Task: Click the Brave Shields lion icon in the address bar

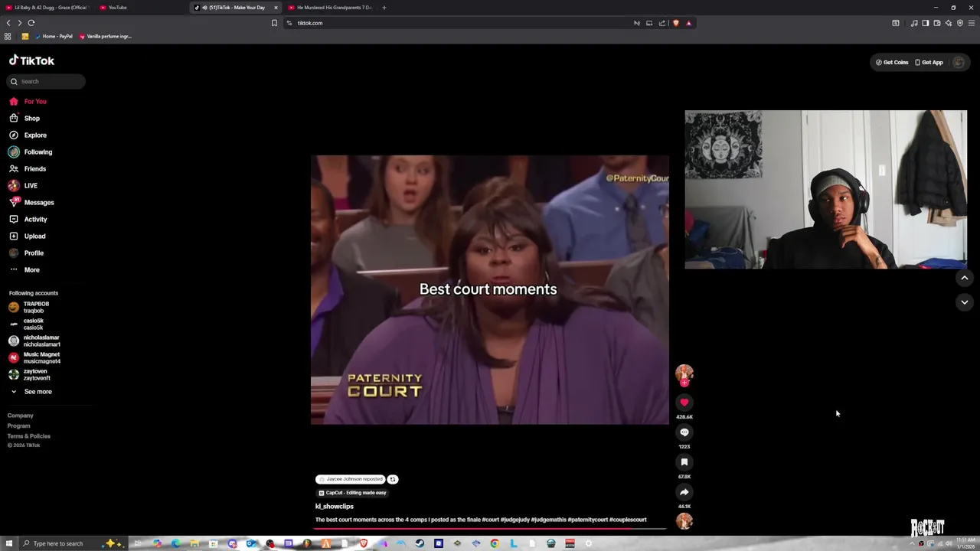Action: pyautogui.click(x=675, y=23)
